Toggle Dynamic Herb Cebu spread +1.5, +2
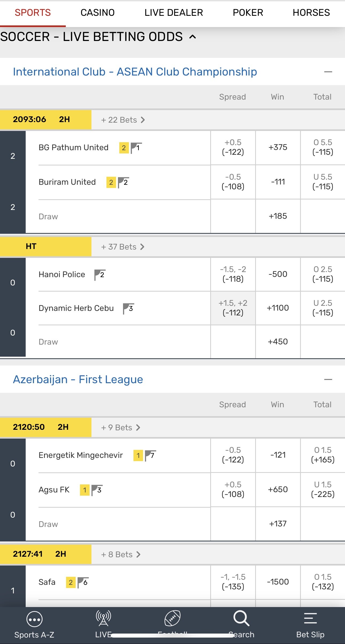345x644 pixels. click(233, 308)
